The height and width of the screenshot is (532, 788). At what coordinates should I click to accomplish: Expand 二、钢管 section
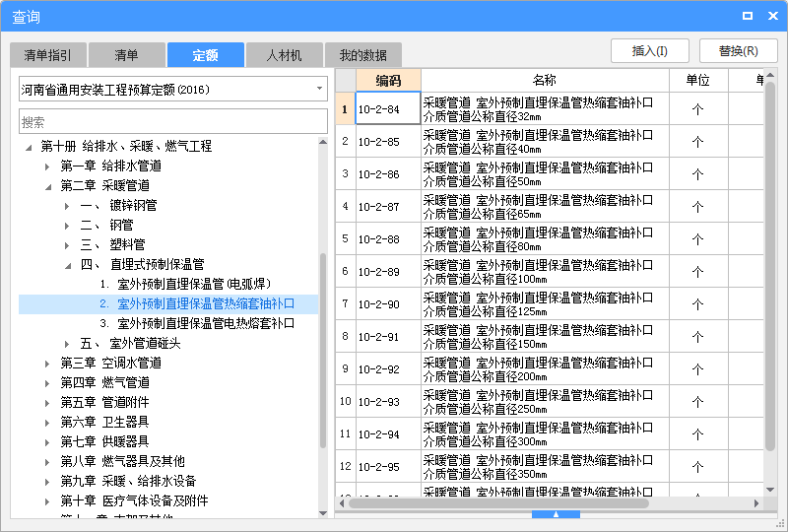click(x=67, y=226)
